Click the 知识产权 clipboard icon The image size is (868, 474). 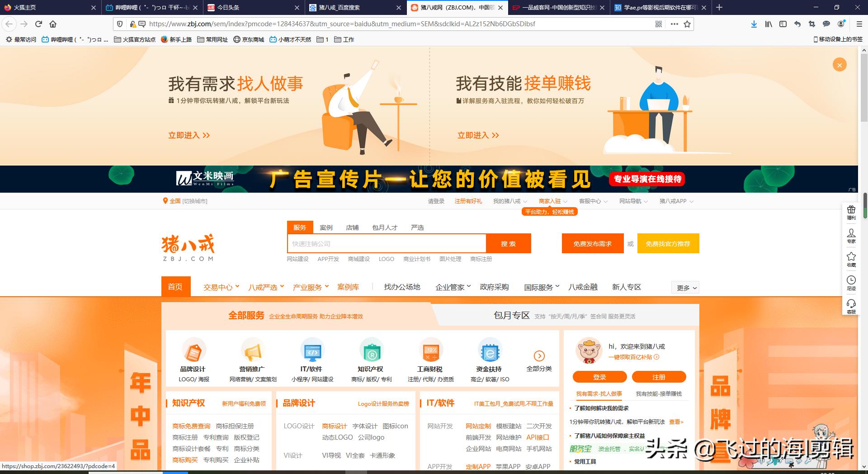[372, 352]
